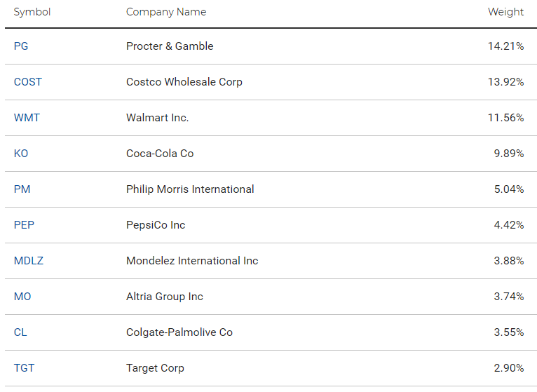Open the COST ticker symbol link
The width and height of the screenshot is (537, 392).
tap(28, 82)
